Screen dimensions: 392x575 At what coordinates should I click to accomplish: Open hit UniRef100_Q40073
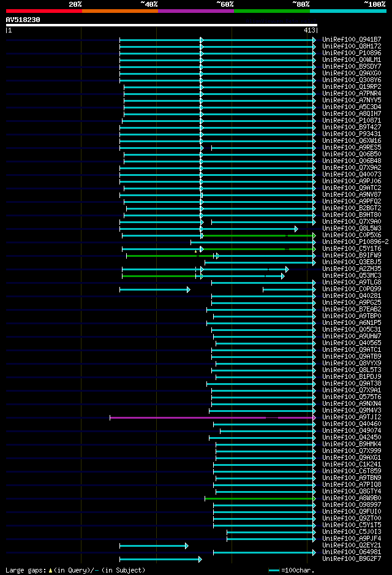(x=352, y=174)
